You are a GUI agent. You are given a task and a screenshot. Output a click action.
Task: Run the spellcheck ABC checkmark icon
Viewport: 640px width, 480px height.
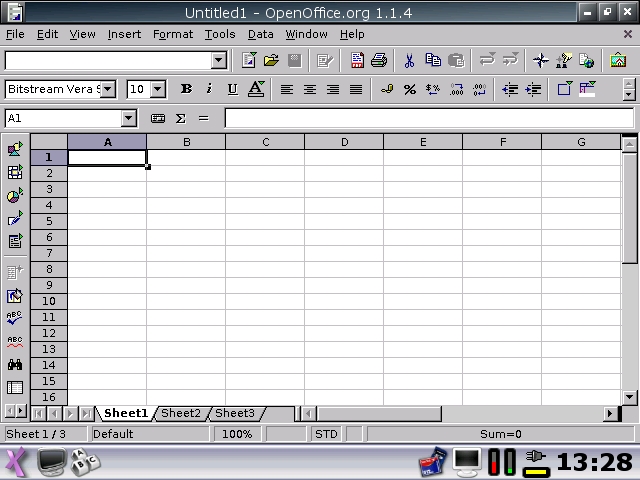tap(15, 318)
